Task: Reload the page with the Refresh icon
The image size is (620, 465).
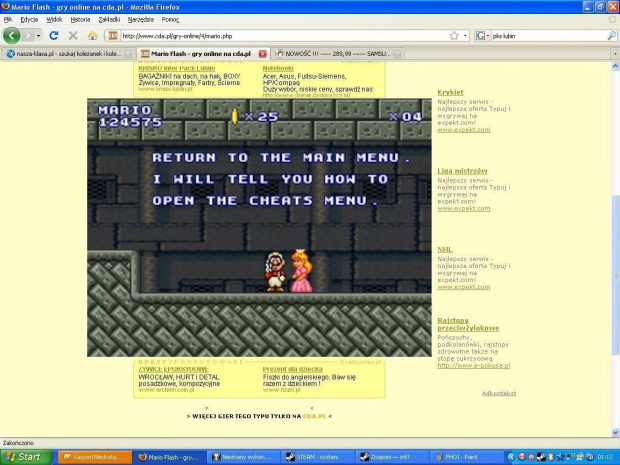Action: point(54,36)
